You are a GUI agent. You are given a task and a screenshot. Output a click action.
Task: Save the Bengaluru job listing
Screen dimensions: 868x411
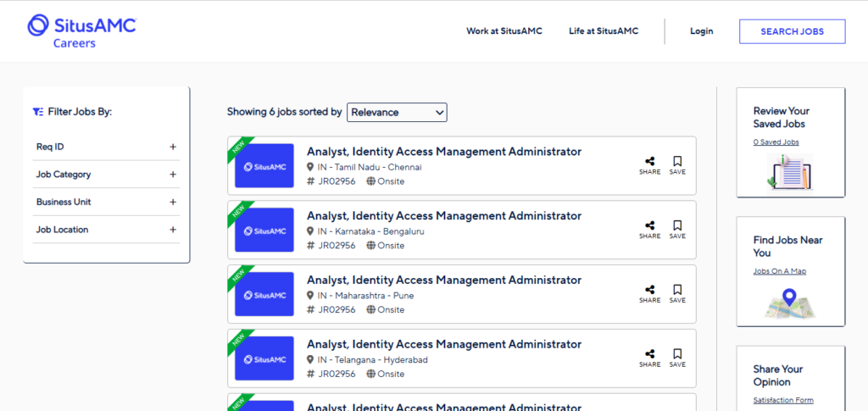pos(677,230)
